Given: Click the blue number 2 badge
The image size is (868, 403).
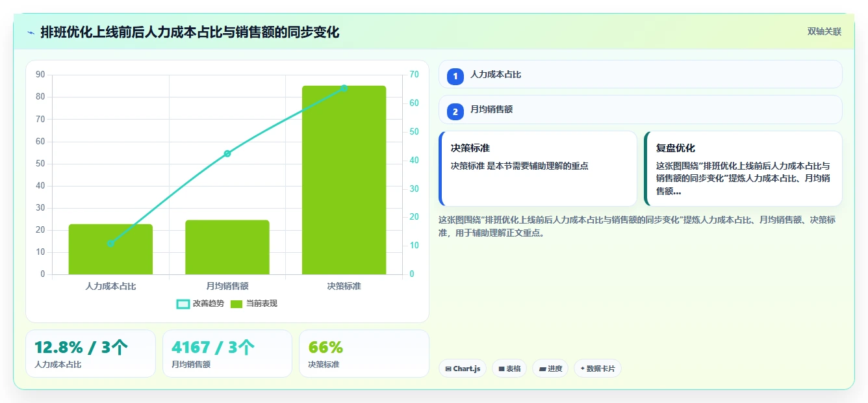Looking at the screenshot, I should click(455, 112).
